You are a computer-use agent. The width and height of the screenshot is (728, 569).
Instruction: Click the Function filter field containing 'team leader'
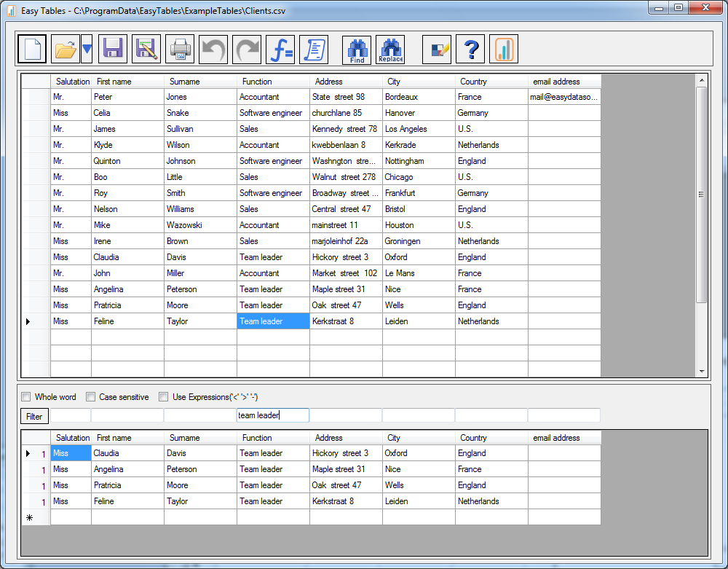(273, 415)
